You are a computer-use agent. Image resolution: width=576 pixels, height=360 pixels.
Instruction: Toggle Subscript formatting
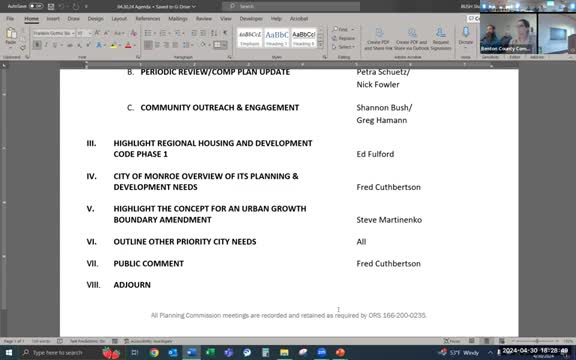[x=79, y=45]
